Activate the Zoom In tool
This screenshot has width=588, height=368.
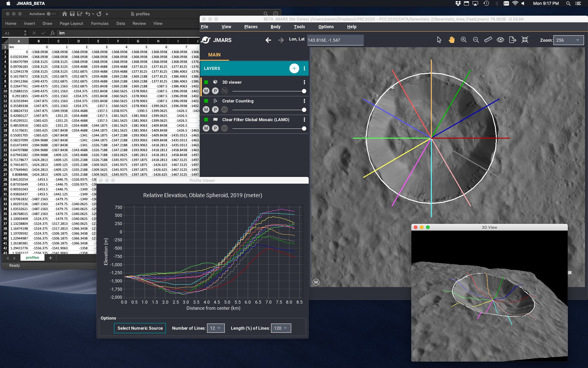click(x=463, y=40)
